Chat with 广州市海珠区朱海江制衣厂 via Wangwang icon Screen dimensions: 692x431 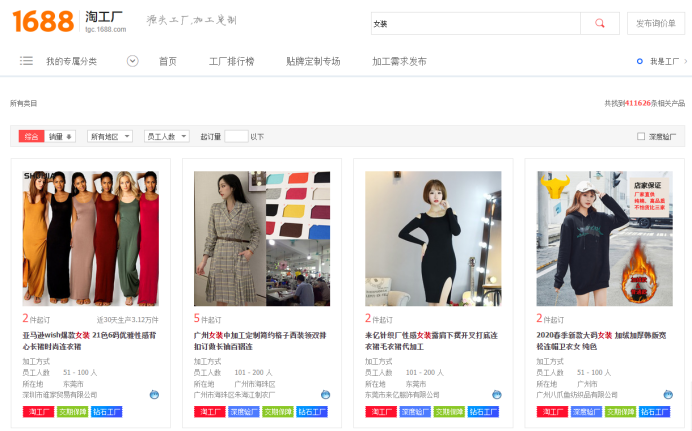[325, 394]
